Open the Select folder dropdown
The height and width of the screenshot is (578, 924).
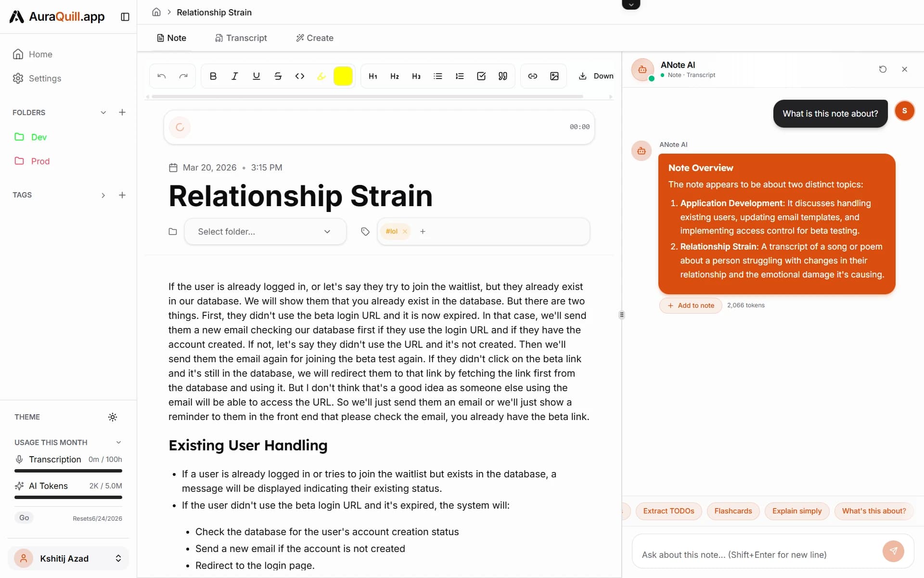click(x=265, y=232)
